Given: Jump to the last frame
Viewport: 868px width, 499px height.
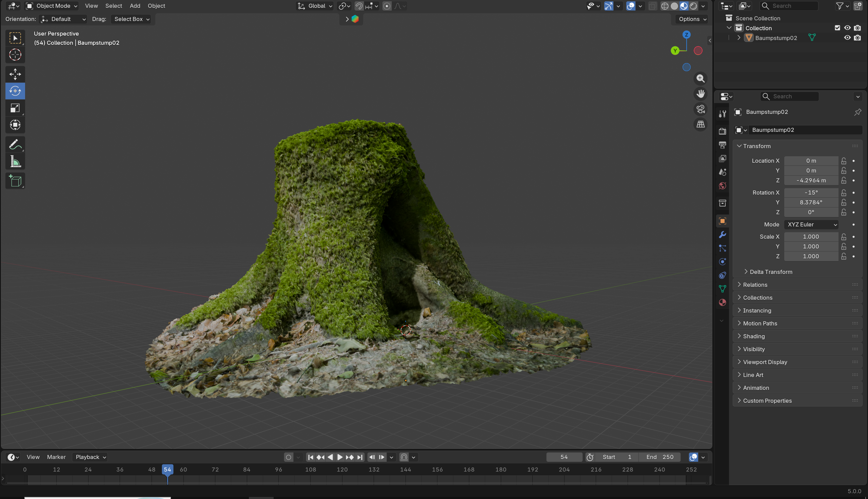Looking at the screenshot, I should 359,457.
